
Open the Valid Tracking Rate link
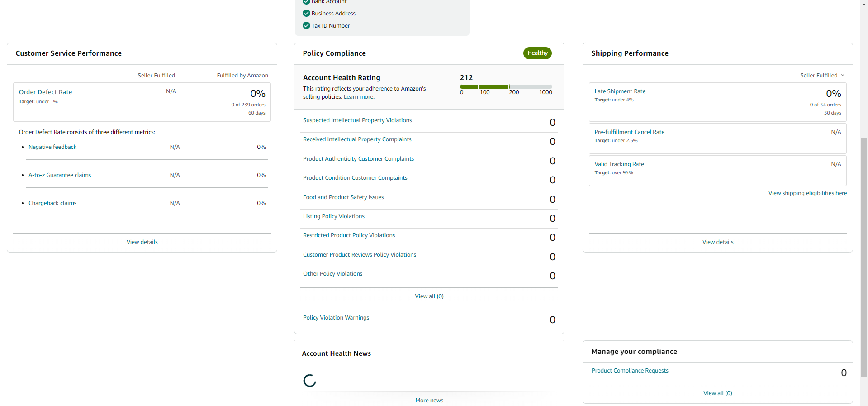619,164
